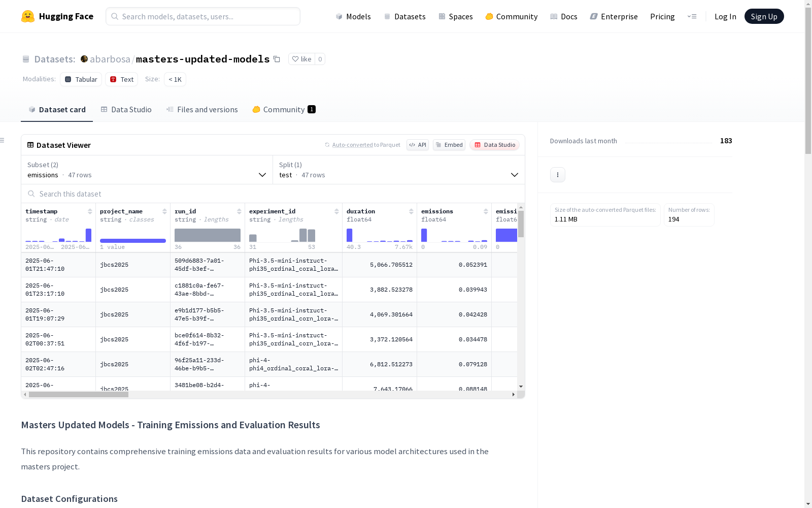Switch to the Dataset card tab

(57, 110)
